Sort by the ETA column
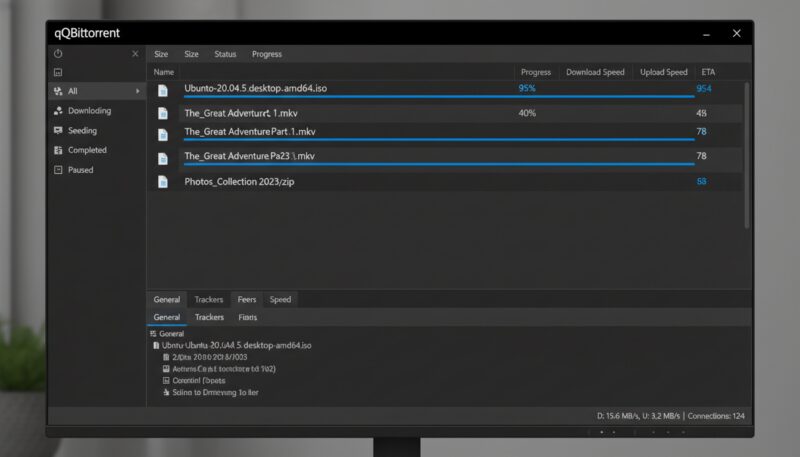Screen dimensions: 800x457 (708, 72)
